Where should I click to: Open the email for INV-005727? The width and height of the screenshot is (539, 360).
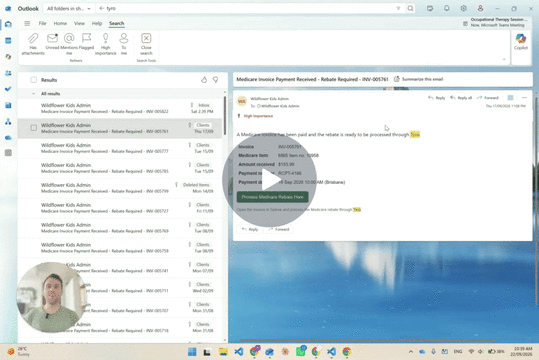[120, 208]
